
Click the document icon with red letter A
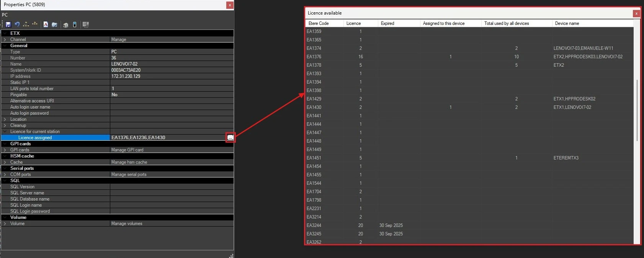(46, 25)
